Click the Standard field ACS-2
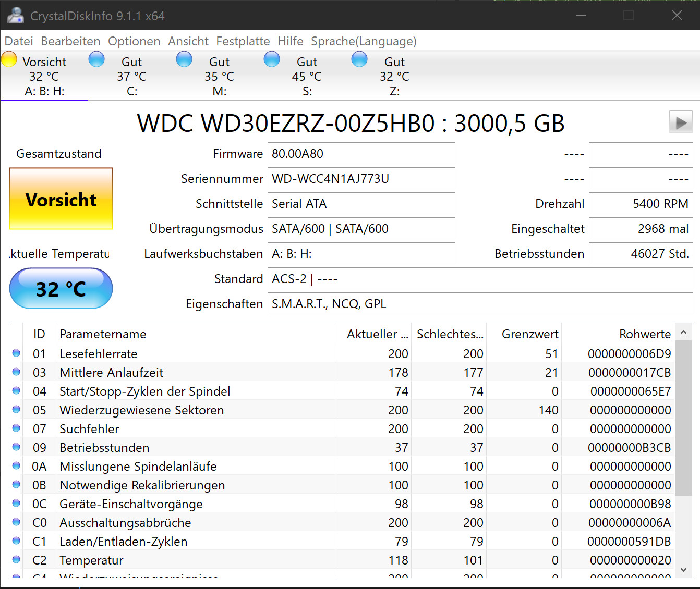The image size is (700, 589). pos(480,279)
